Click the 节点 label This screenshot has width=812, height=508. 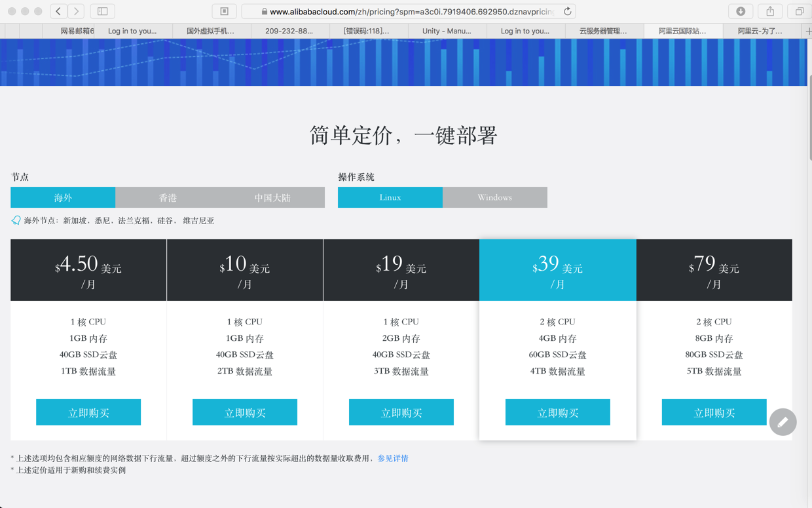pos(20,177)
